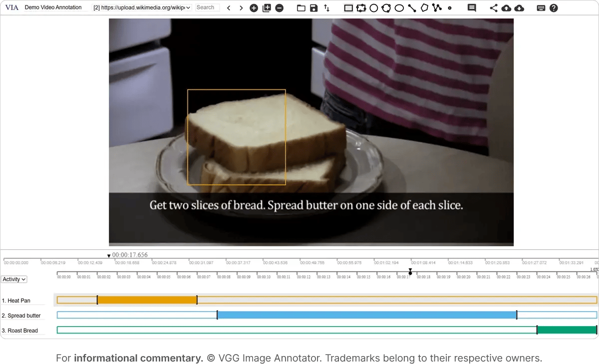
Task: Zoom out of the video frame
Action: click(279, 7)
